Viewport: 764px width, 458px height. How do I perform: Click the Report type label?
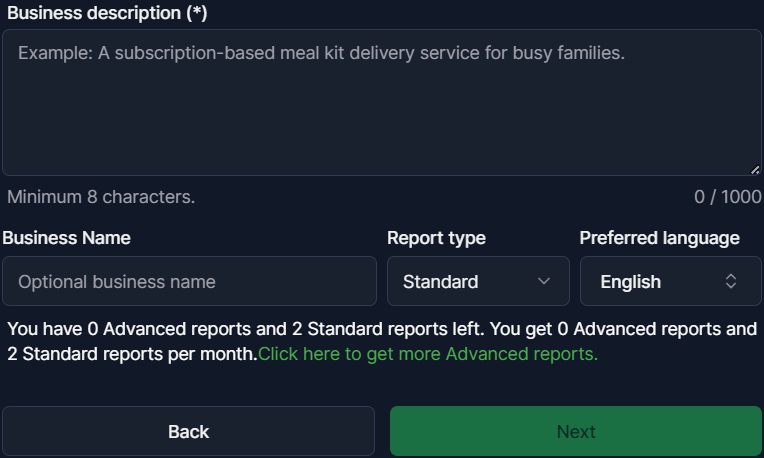tap(436, 238)
